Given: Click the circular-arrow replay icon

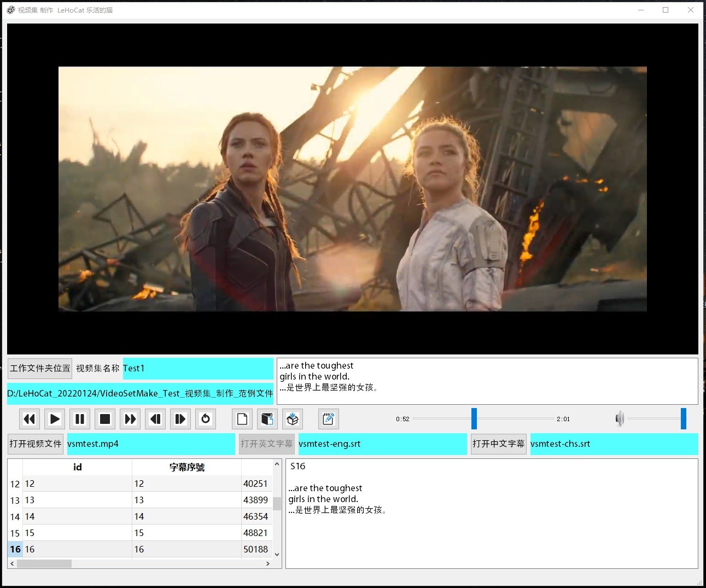Looking at the screenshot, I should coord(206,419).
